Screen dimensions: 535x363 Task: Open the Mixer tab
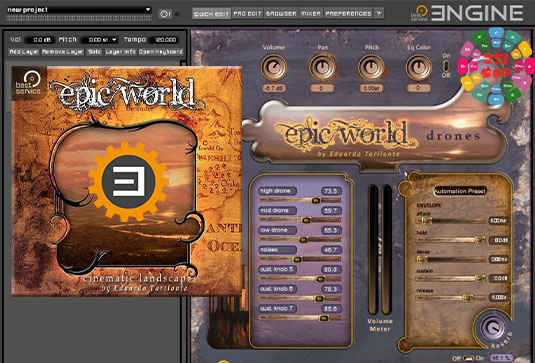click(311, 14)
